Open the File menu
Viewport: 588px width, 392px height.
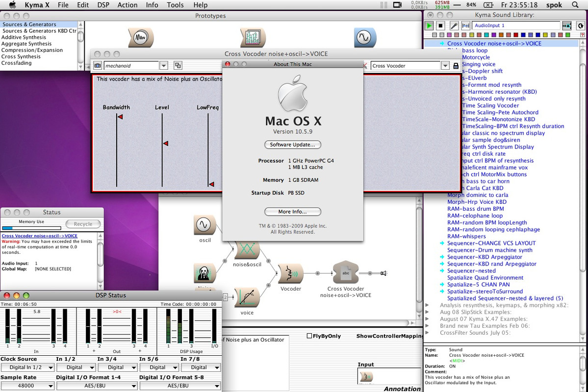(x=63, y=5)
